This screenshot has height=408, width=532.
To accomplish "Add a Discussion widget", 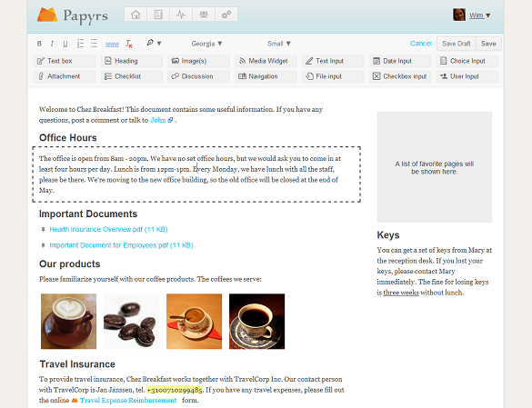I will (x=198, y=76).
